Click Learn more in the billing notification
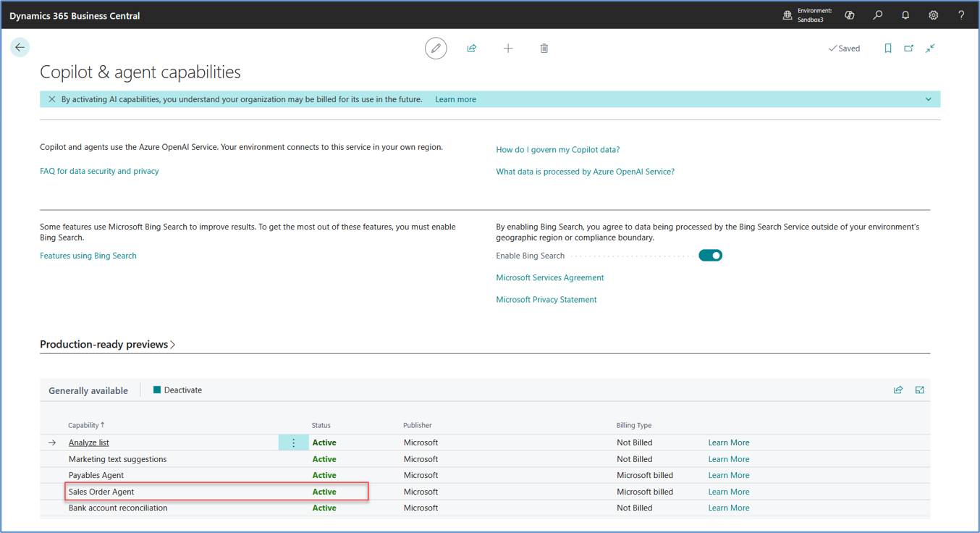 click(455, 99)
